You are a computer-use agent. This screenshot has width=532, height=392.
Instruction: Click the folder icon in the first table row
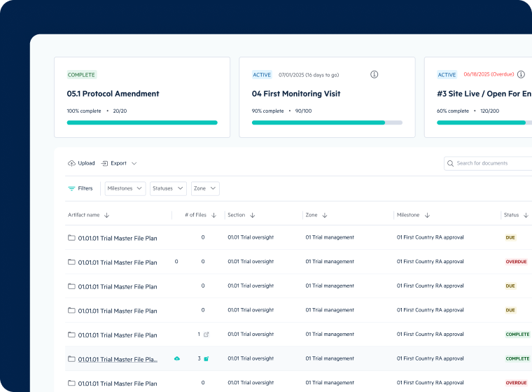click(x=71, y=237)
